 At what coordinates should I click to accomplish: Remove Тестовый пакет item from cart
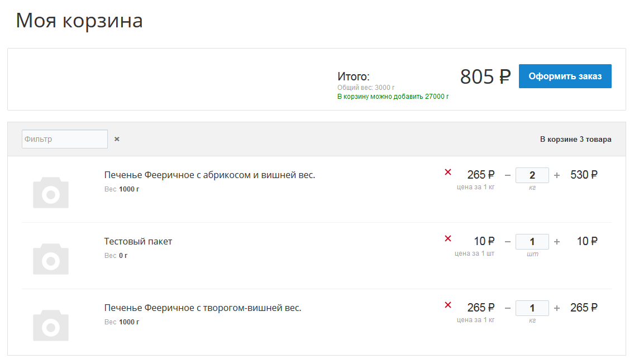pyautogui.click(x=448, y=238)
